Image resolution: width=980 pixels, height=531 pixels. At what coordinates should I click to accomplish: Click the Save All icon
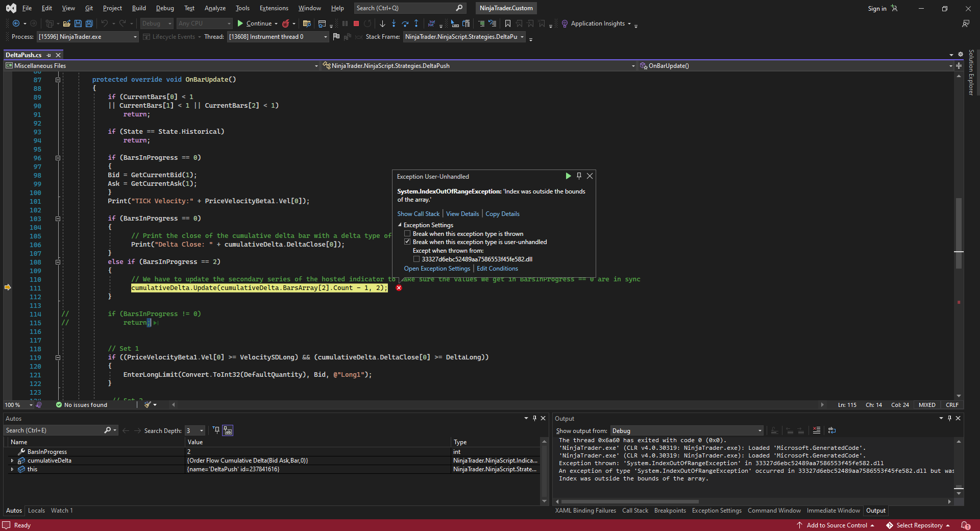point(89,23)
